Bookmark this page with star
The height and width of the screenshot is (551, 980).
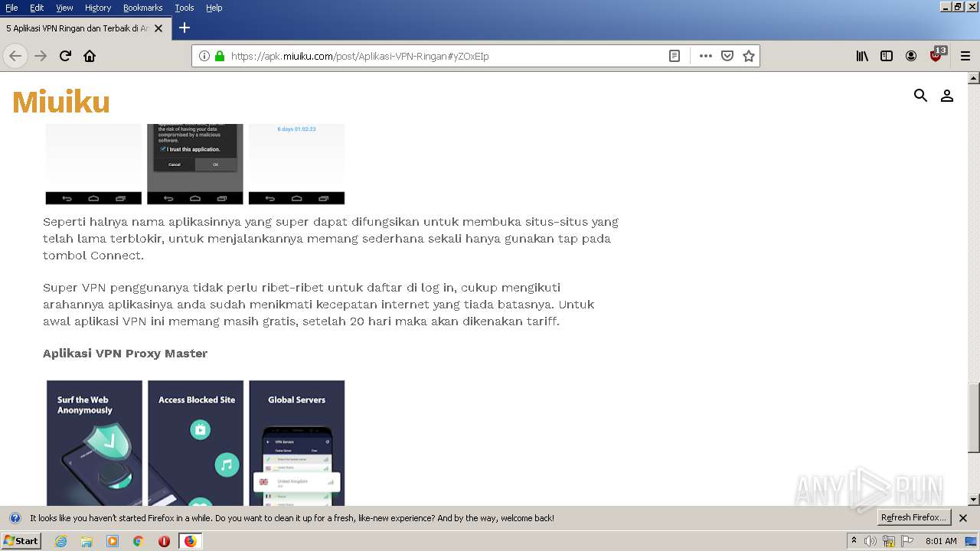tap(749, 56)
